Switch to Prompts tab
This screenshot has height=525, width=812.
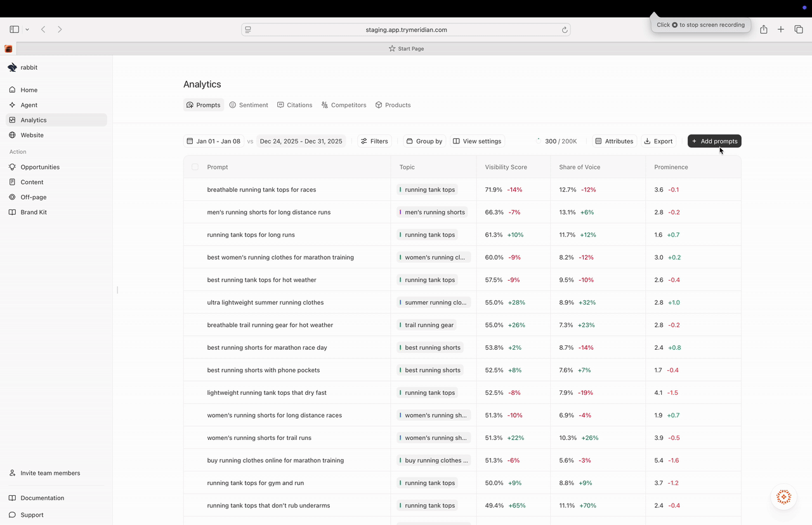204,105
